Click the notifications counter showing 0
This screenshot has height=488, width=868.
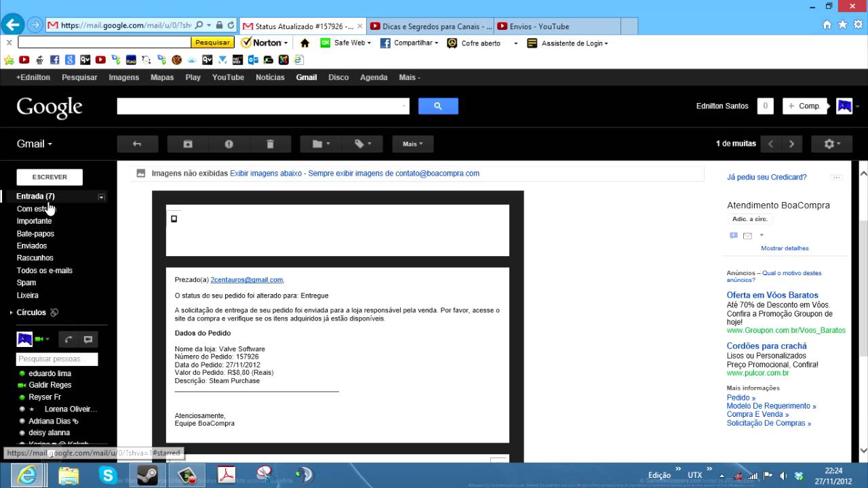pos(766,106)
